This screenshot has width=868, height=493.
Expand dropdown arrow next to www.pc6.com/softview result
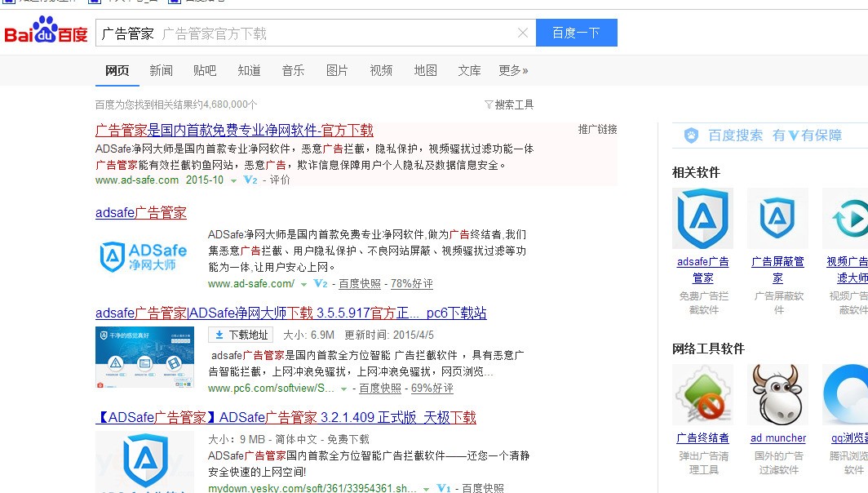(x=343, y=389)
